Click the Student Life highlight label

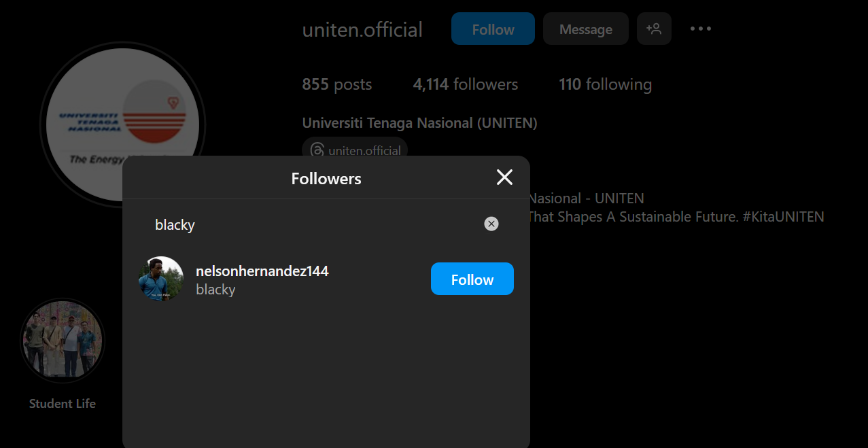click(x=63, y=404)
